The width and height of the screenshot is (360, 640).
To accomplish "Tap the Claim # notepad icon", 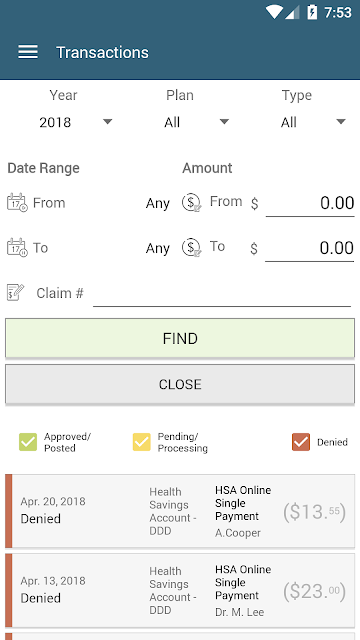I will (x=16, y=293).
